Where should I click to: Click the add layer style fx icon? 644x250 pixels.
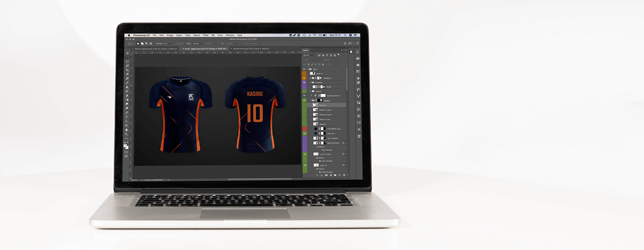click(x=322, y=175)
